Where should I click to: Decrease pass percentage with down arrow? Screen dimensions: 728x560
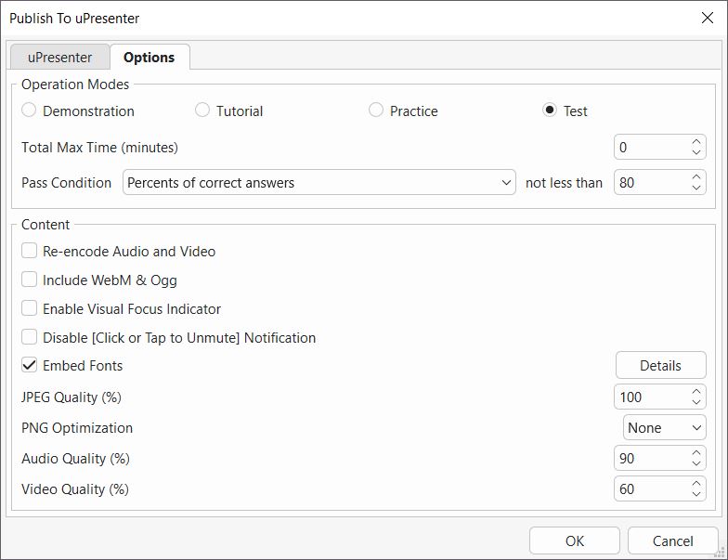tap(696, 188)
